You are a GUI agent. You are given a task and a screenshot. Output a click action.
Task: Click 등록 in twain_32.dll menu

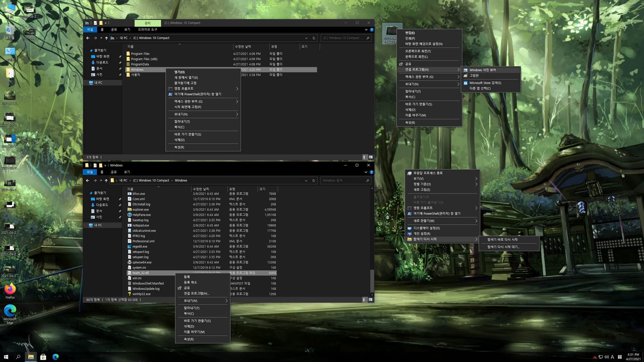click(x=203, y=277)
